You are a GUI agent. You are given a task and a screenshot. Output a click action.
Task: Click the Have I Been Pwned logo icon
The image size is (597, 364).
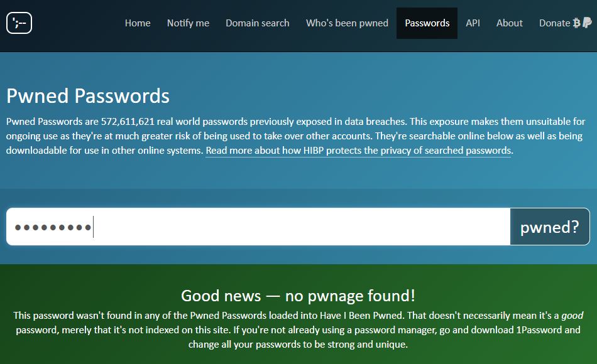pyautogui.click(x=19, y=23)
